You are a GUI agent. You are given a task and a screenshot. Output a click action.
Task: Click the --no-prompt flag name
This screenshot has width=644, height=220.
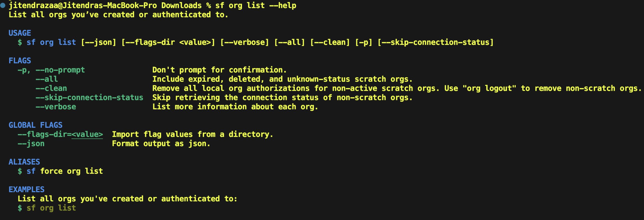pos(60,70)
